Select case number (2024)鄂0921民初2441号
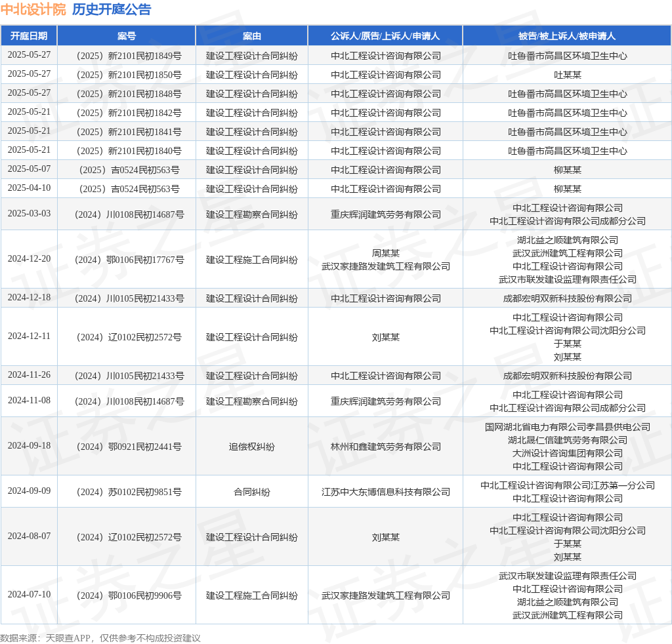672x644 pixels. tap(127, 447)
